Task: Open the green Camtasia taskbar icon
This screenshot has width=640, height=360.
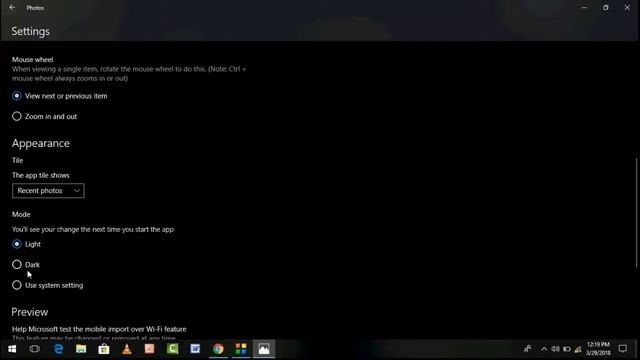Action: 173,349
